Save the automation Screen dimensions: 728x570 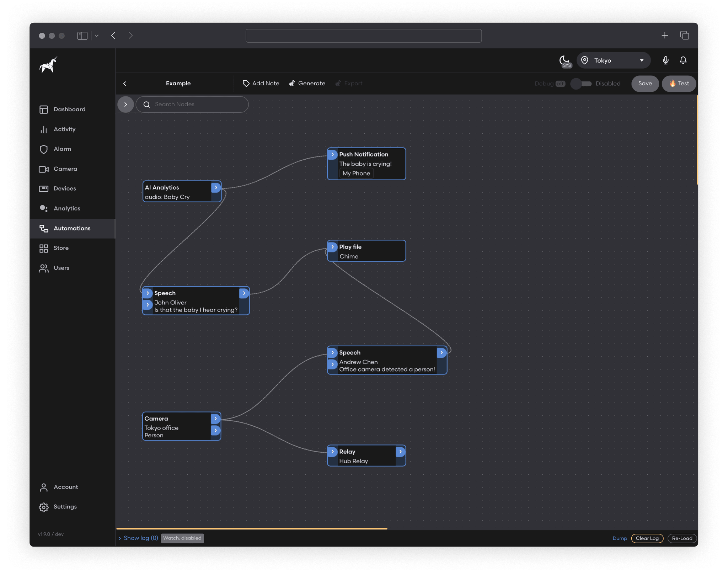point(645,84)
